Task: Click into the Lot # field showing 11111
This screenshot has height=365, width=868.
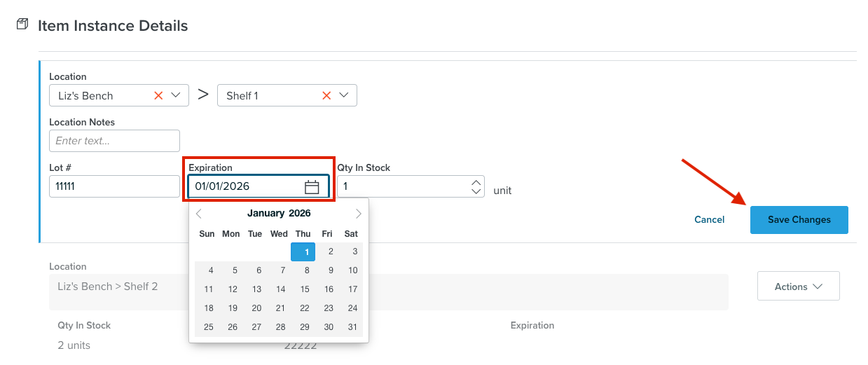Action: click(x=115, y=186)
